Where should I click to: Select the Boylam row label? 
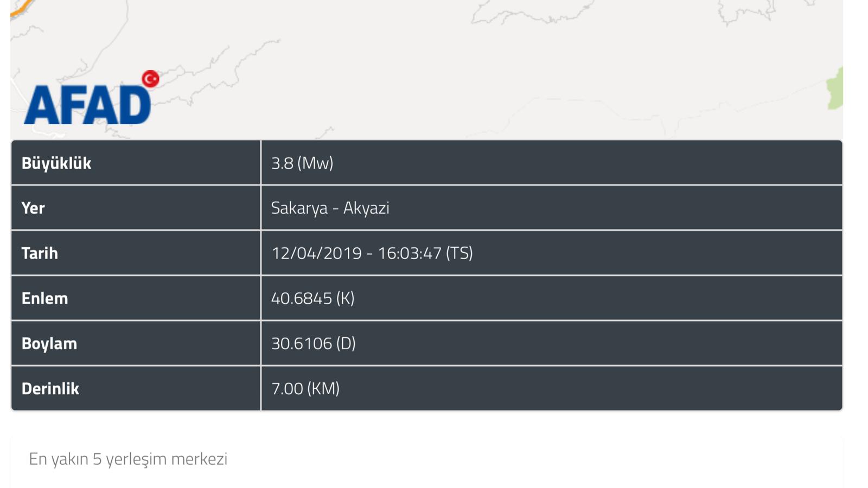(x=49, y=344)
